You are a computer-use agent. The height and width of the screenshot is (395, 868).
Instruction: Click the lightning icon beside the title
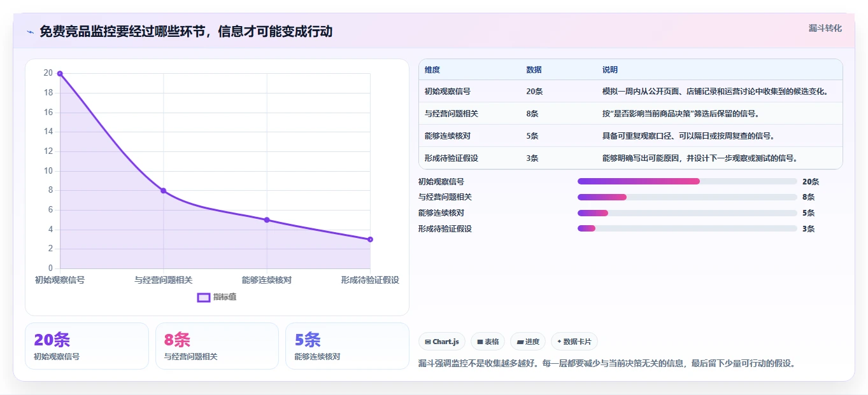click(30, 32)
